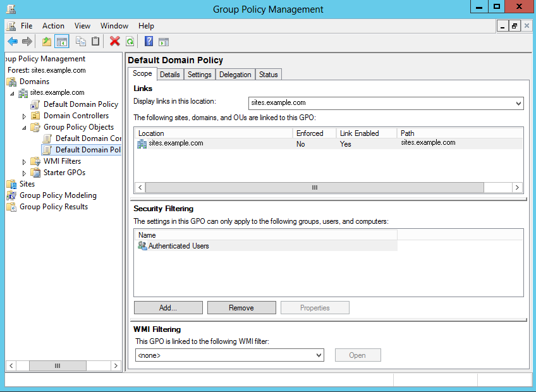
Task: Click the app icon in the title bar
Action: 11,9
